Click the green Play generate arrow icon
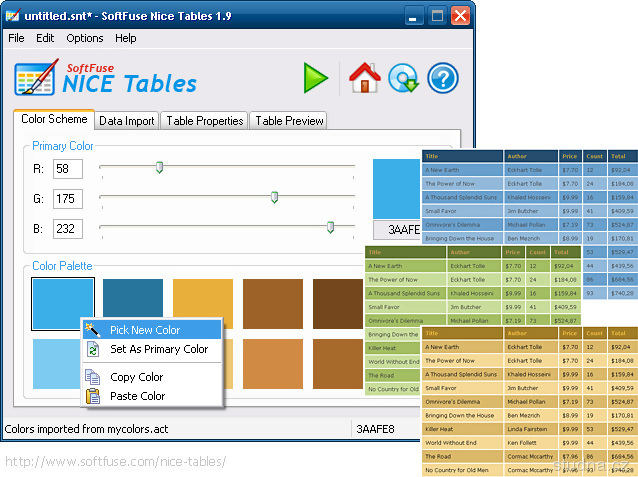This screenshot has width=638, height=477. (x=315, y=78)
